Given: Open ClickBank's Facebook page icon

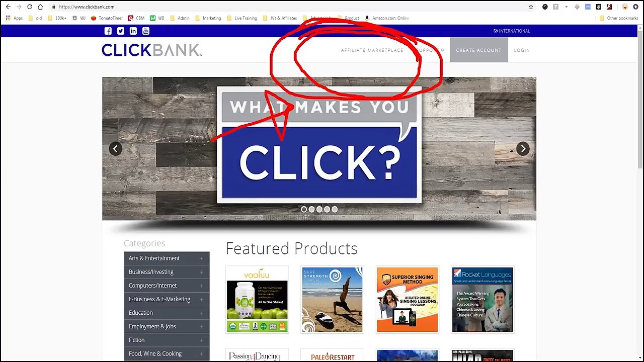Looking at the screenshot, I should click(108, 31).
